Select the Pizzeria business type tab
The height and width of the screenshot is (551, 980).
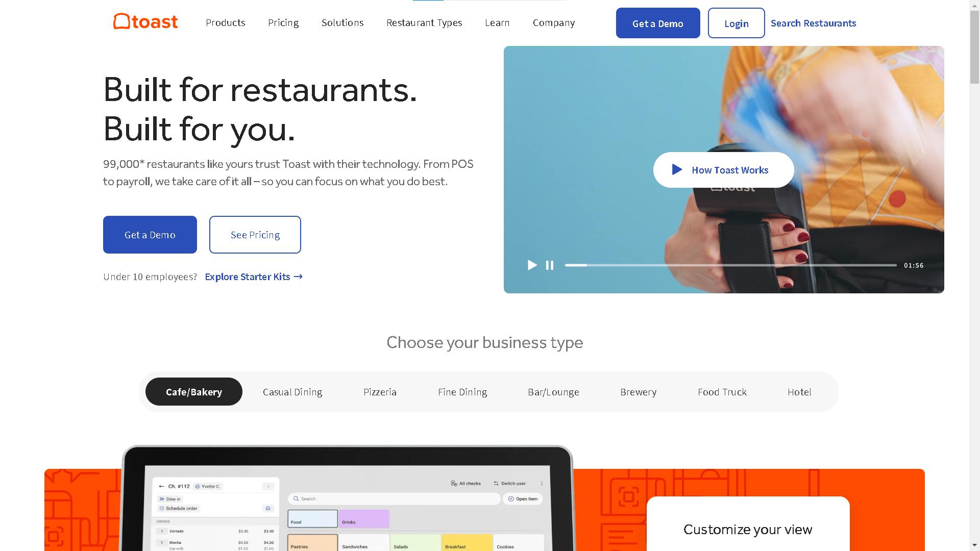pyautogui.click(x=380, y=391)
